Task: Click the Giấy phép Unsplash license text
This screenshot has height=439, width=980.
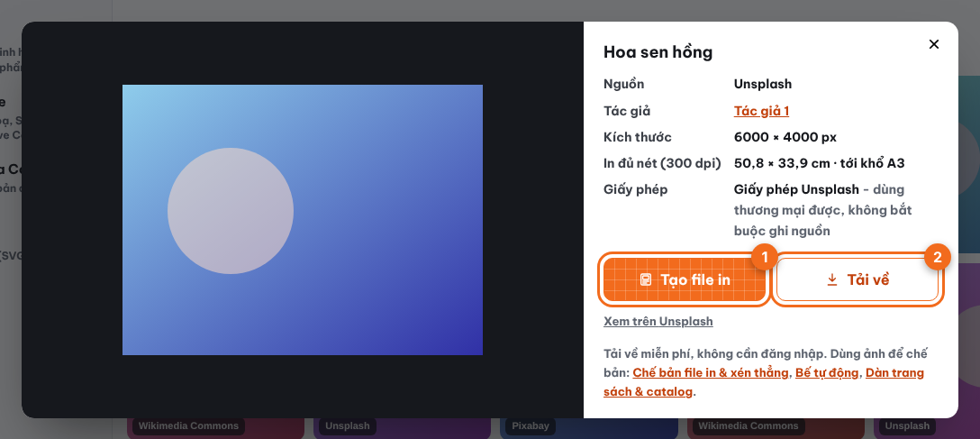Action: pos(796,189)
